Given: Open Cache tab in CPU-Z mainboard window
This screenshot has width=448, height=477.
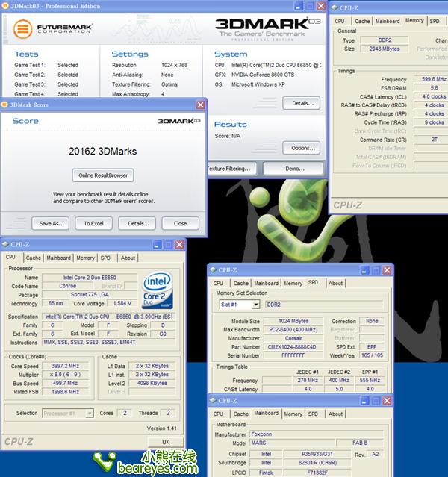Looking at the screenshot, I should (240, 414).
